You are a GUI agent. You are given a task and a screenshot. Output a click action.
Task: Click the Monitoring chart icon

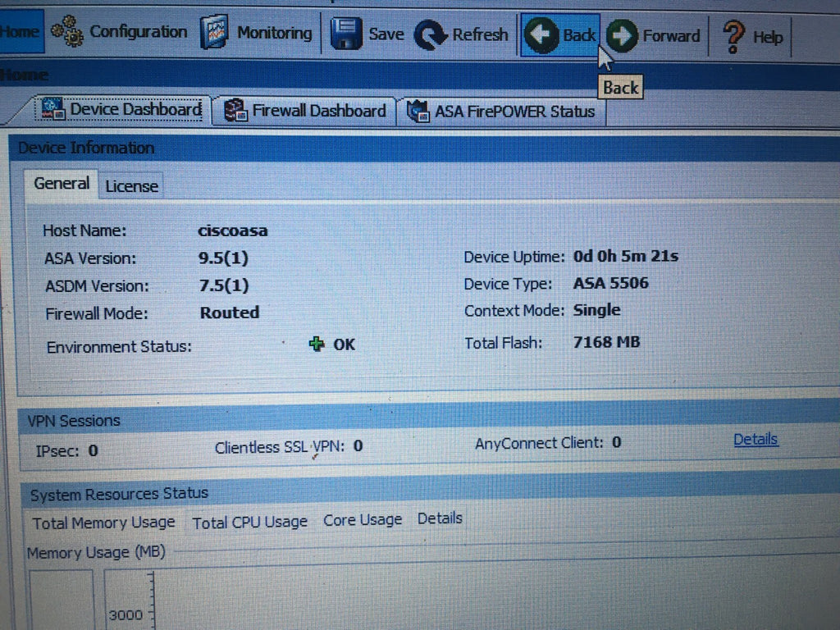[215, 33]
